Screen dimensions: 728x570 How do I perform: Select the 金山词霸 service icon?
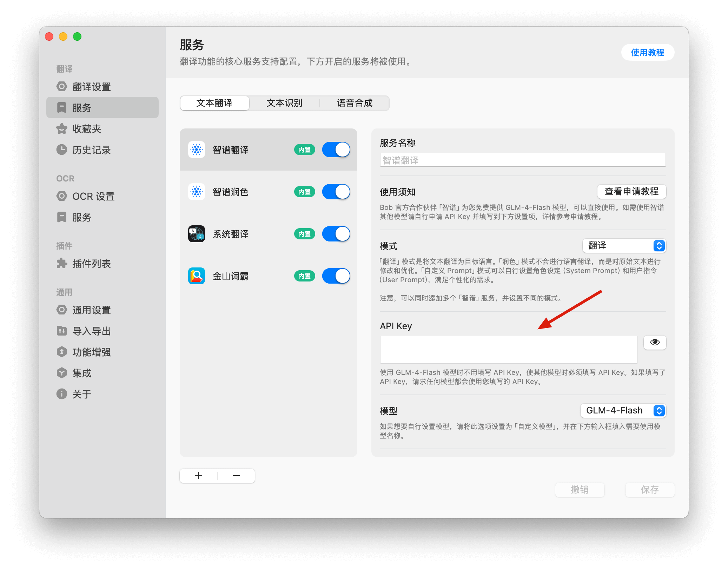[x=197, y=276]
